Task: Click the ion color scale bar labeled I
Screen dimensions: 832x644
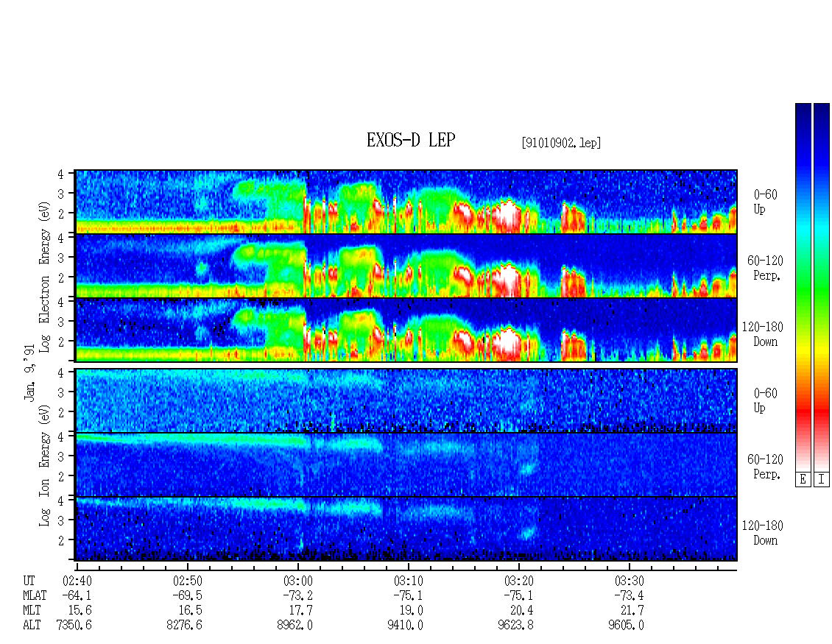Action: [822, 287]
